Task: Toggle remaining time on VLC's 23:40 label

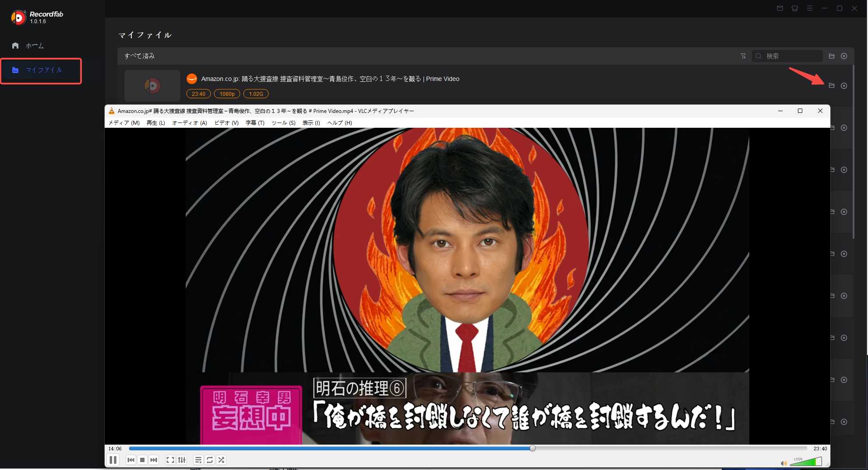Action: (820, 449)
